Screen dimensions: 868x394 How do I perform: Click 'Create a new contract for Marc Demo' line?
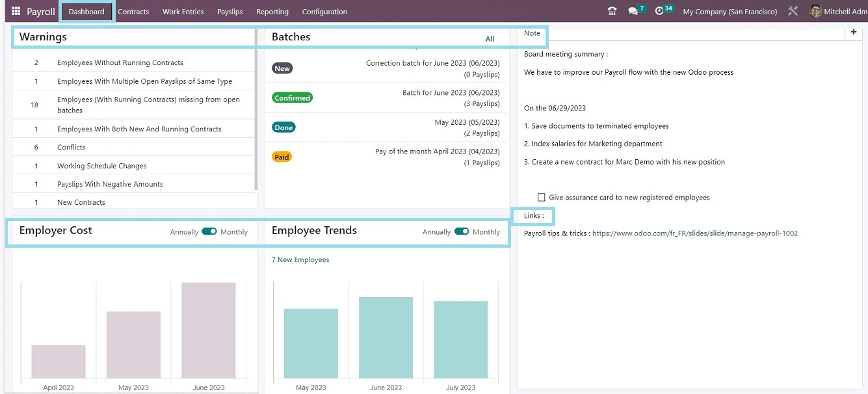click(624, 162)
